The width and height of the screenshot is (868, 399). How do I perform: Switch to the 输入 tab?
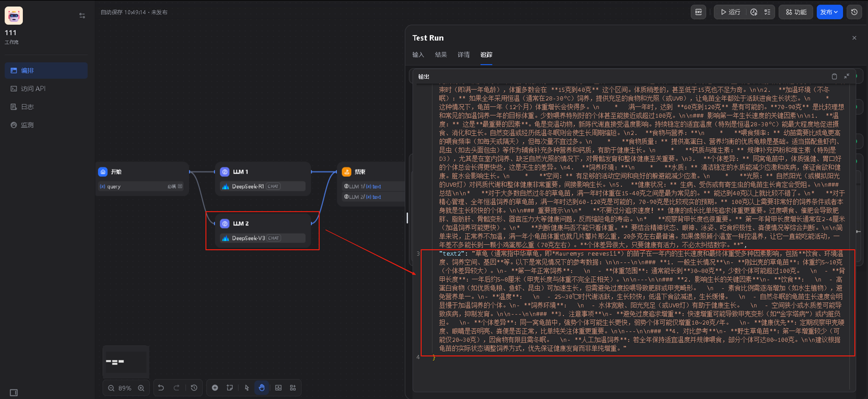pos(418,54)
